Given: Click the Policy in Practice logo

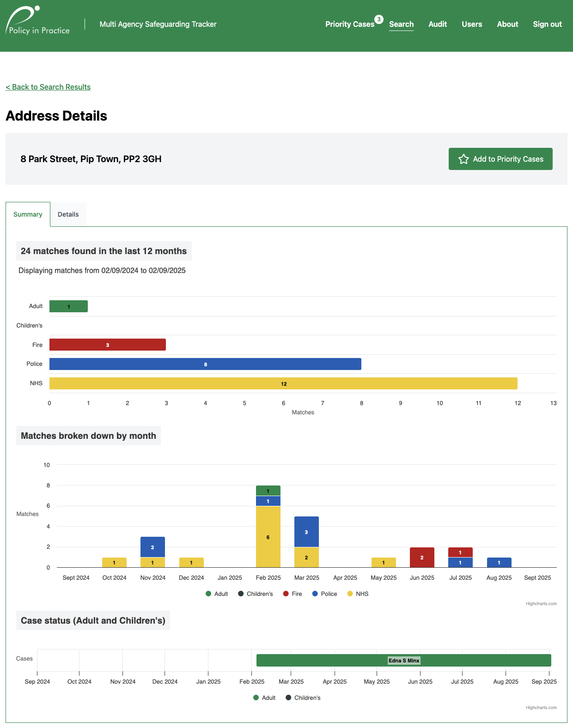Looking at the screenshot, I should [x=38, y=22].
